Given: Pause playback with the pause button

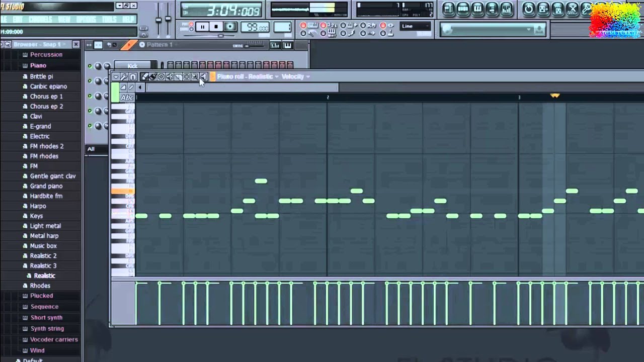Looking at the screenshot, I should (202, 27).
